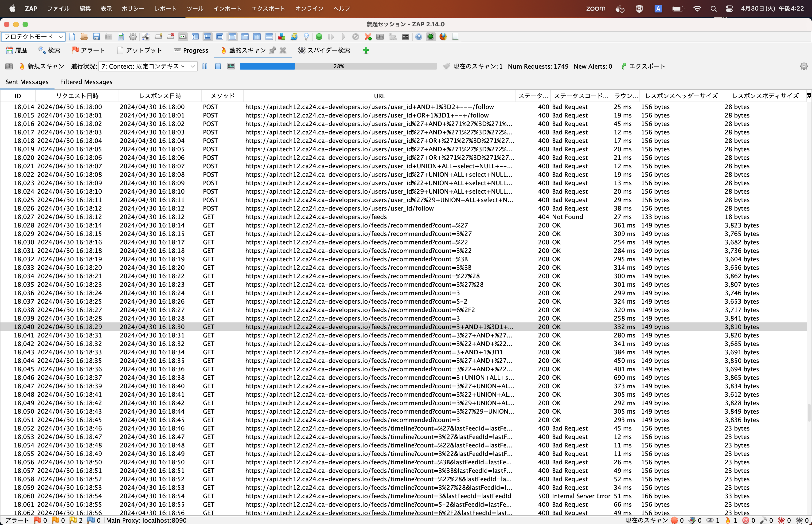
Task: Open Firefox browser launch icon
Action: [x=443, y=37]
